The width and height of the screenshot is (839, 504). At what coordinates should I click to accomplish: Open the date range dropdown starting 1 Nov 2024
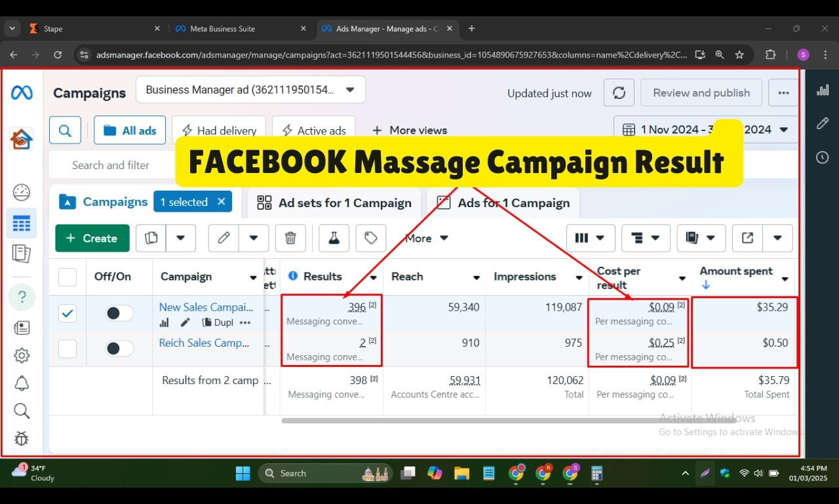point(706,130)
